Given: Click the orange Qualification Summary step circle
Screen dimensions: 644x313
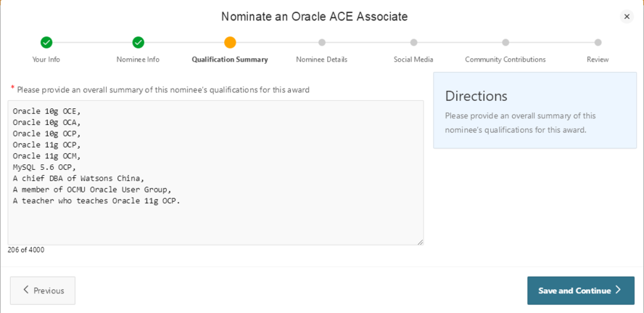Looking at the screenshot, I should click(230, 42).
